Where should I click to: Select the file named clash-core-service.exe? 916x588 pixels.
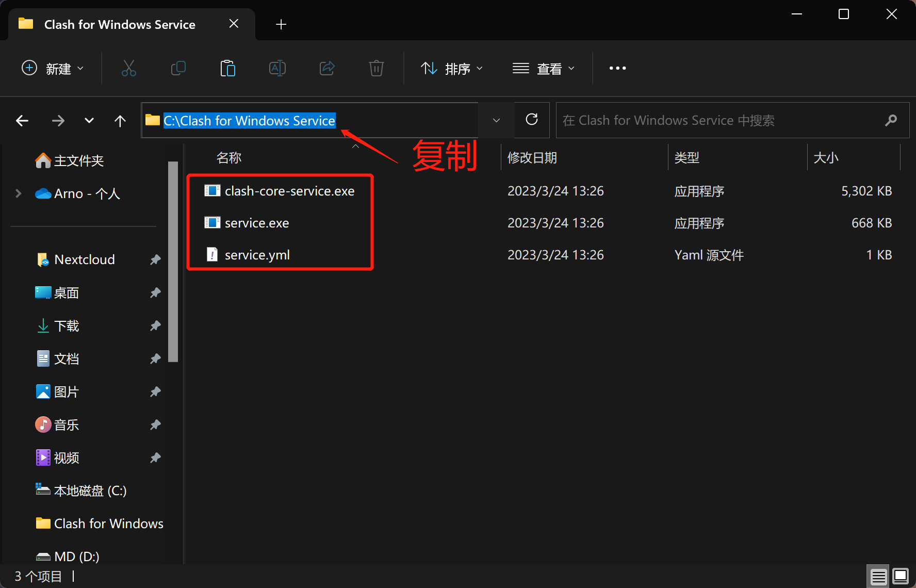[x=290, y=191]
